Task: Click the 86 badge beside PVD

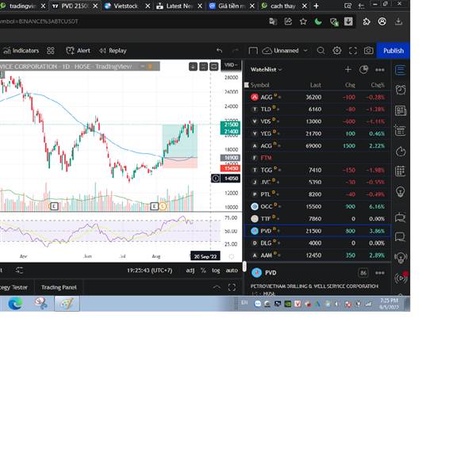Action: pyautogui.click(x=363, y=273)
